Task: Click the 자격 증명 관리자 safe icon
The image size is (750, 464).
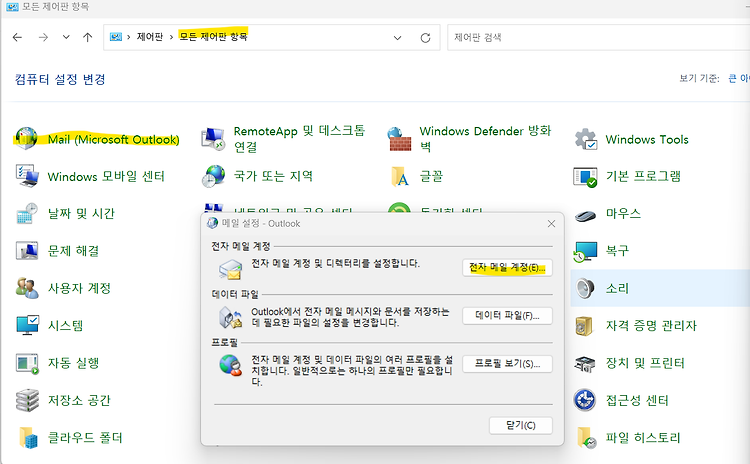Action: [585, 326]
